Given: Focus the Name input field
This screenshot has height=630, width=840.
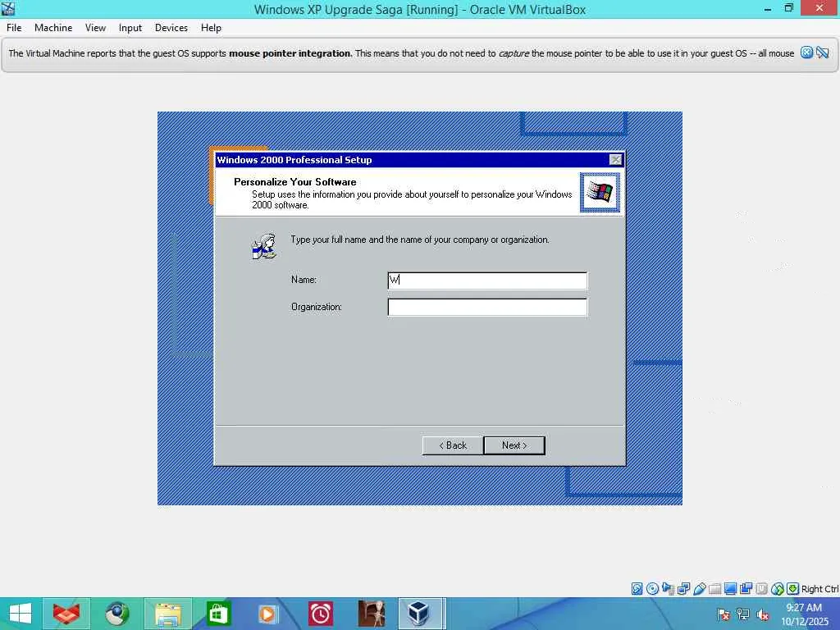Looking at the screenshot, I should (487, 281).
